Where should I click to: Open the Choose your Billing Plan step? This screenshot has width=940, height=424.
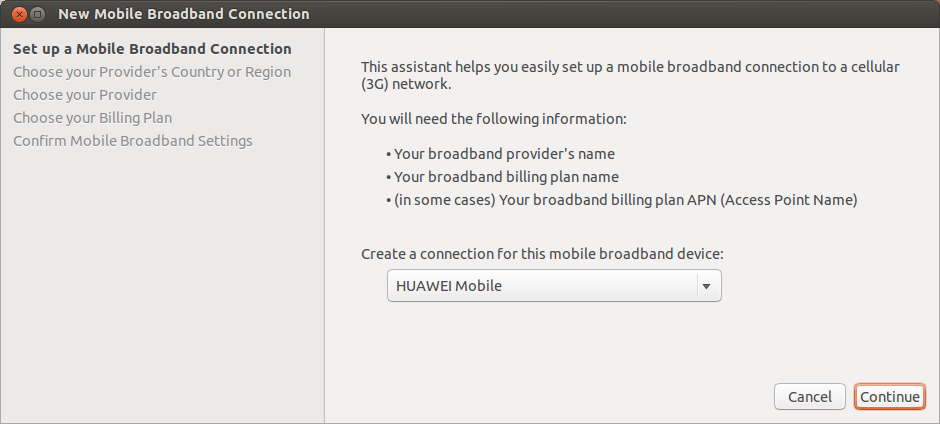point(93,118)
